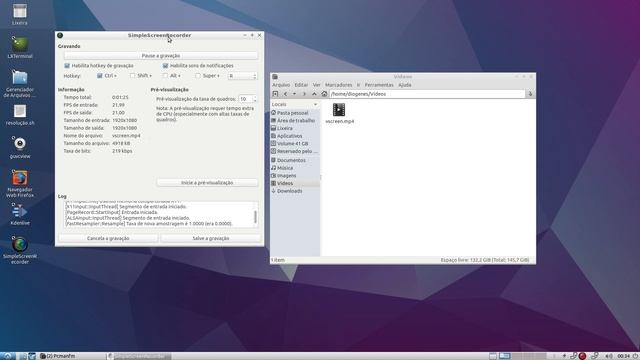The height and width of the screenshot is (360, 640).
Task: Click the network icon next to the recording indicator
Action: pyautogui.click(x=573, y=356)
